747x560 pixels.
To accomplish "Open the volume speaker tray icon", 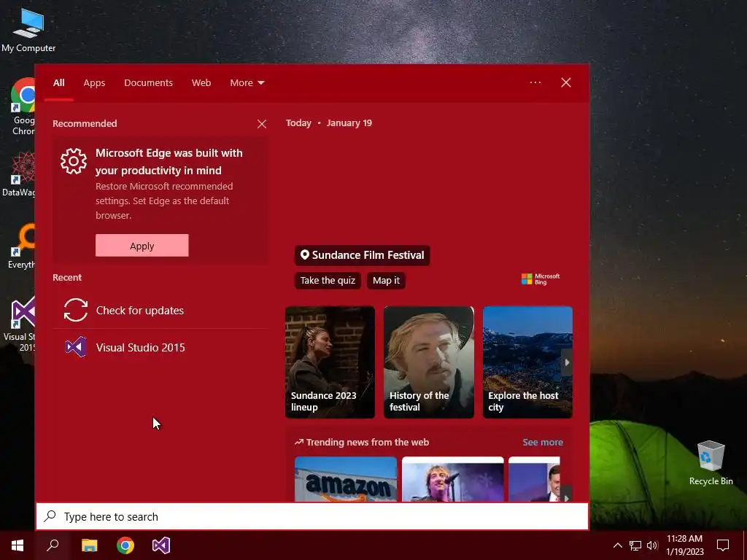I will pos(652,545).
